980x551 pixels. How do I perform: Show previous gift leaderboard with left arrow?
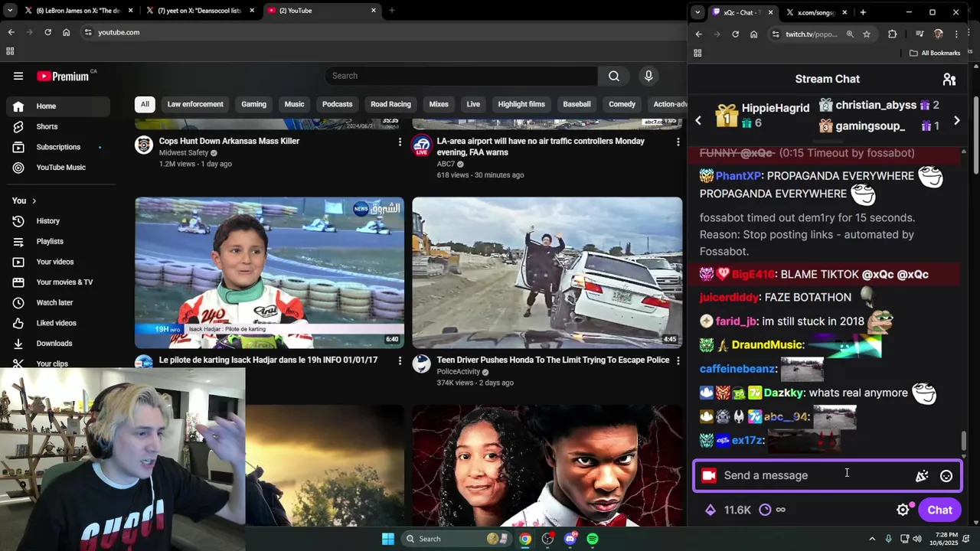coord(698,121)
